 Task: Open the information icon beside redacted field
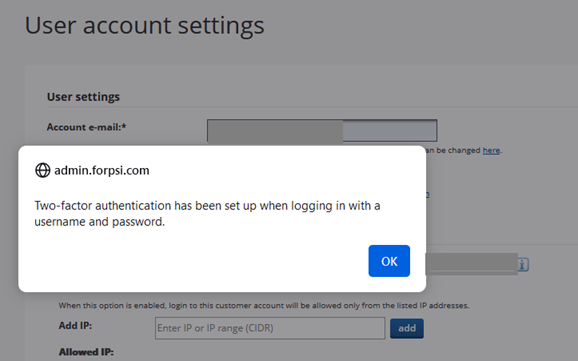[523, 264]
